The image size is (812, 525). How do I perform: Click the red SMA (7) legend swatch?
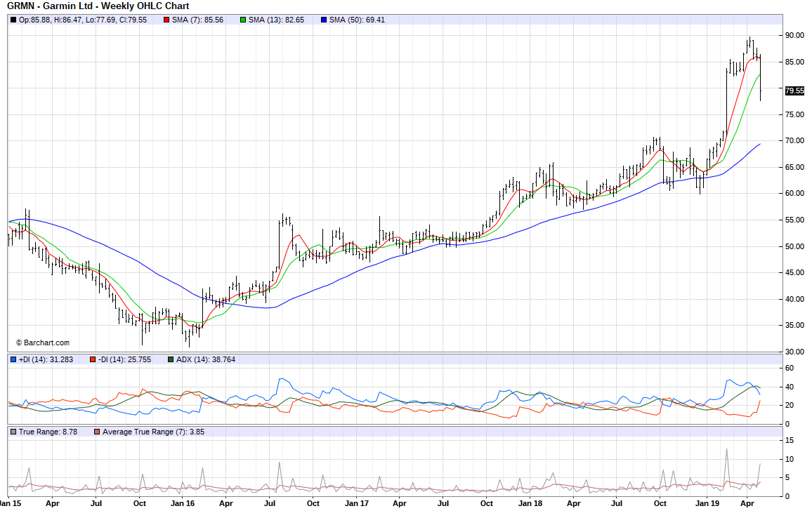pyautogui.click(x=166, y=20)
